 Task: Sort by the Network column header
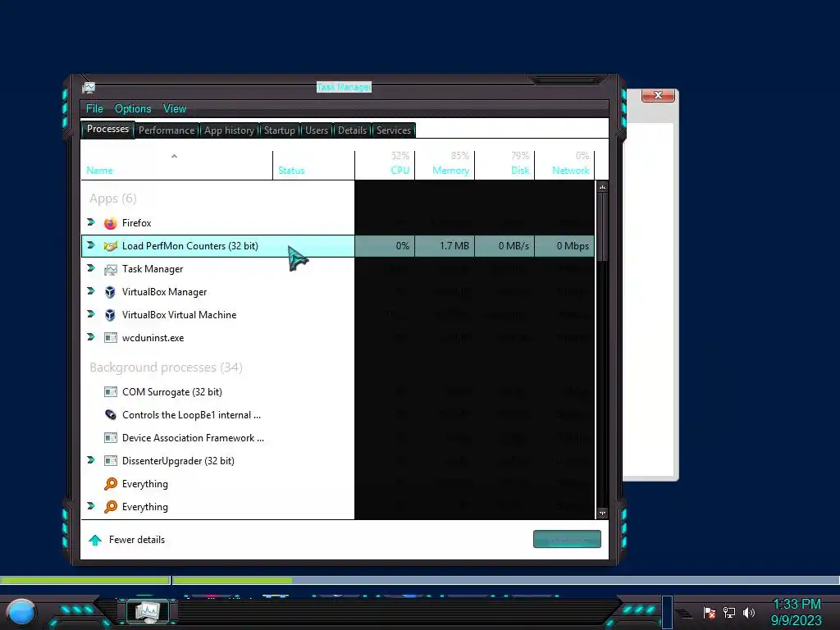click(x=565, y=164)
